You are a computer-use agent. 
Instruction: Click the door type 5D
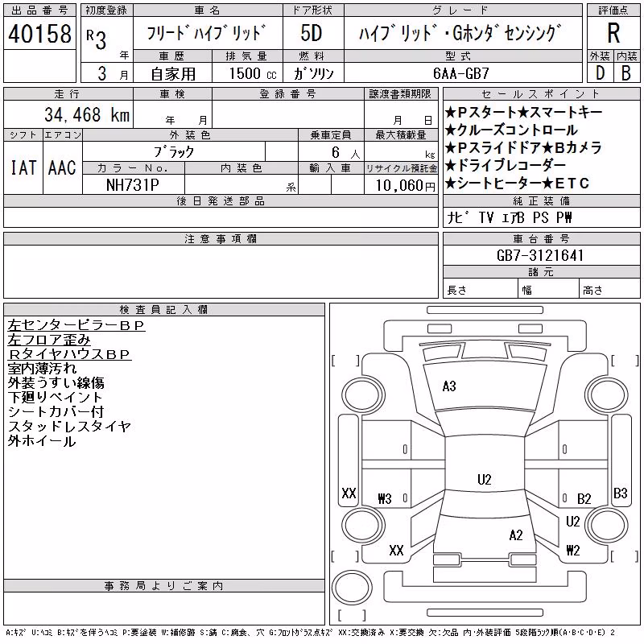click(312, 33)
